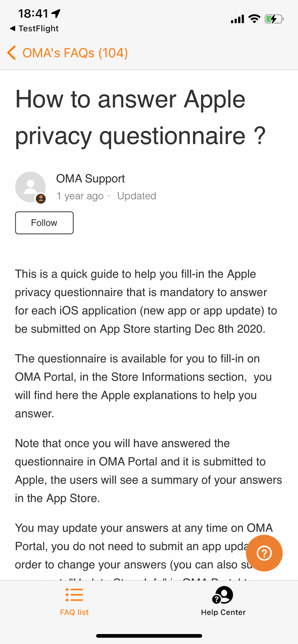The width and height of the screenshot is (298, 644).
Task: Open the Help Center icon
Action: click(223, 596)
